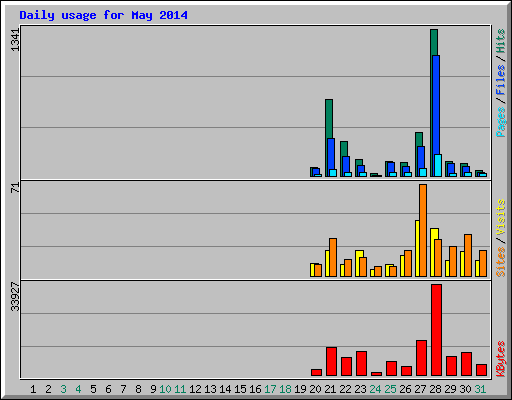Click day 12 on the date axis
The height and width of the screenshot is (400, 512).
point(195,389)
